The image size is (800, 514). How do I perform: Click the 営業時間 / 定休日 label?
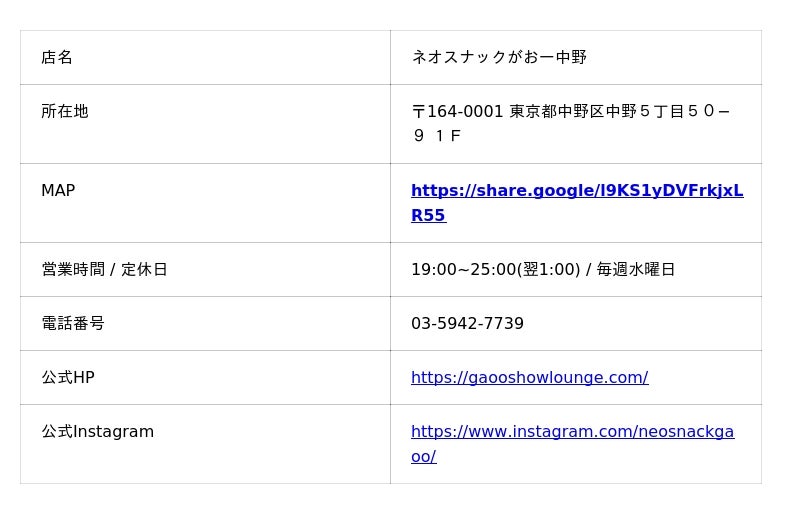[x=104, y=270]
